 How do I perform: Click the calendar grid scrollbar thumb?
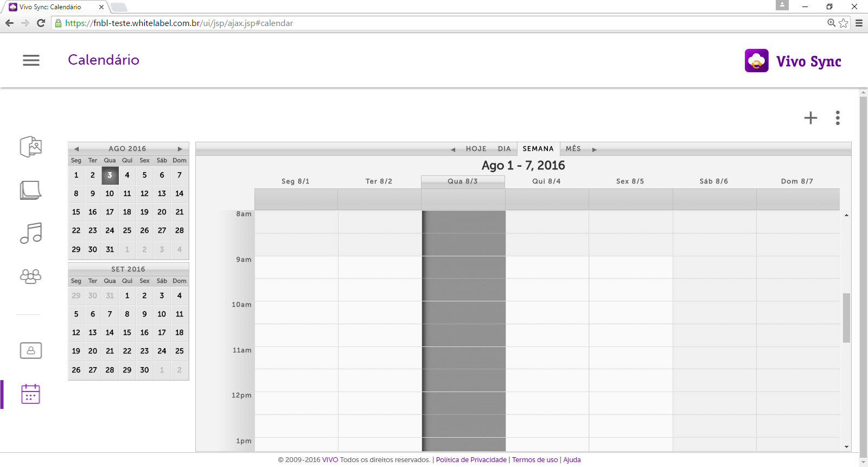(x=846, y=318)
